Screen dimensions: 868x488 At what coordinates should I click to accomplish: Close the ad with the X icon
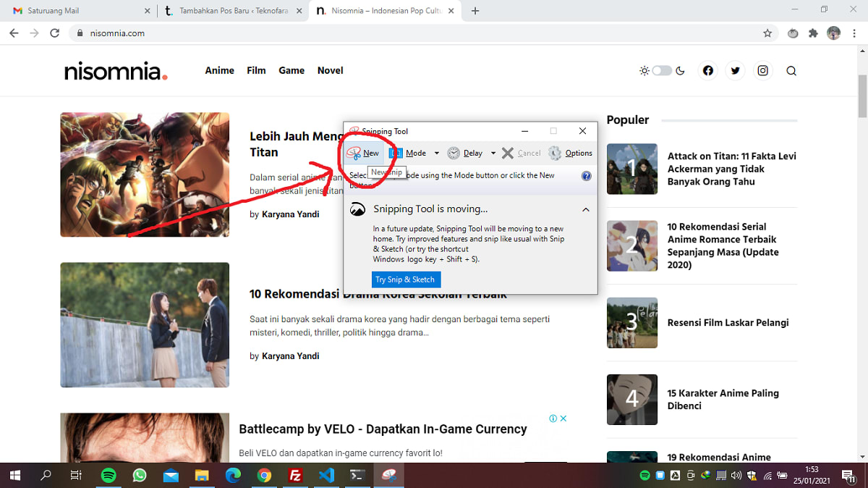click(563, 418)
